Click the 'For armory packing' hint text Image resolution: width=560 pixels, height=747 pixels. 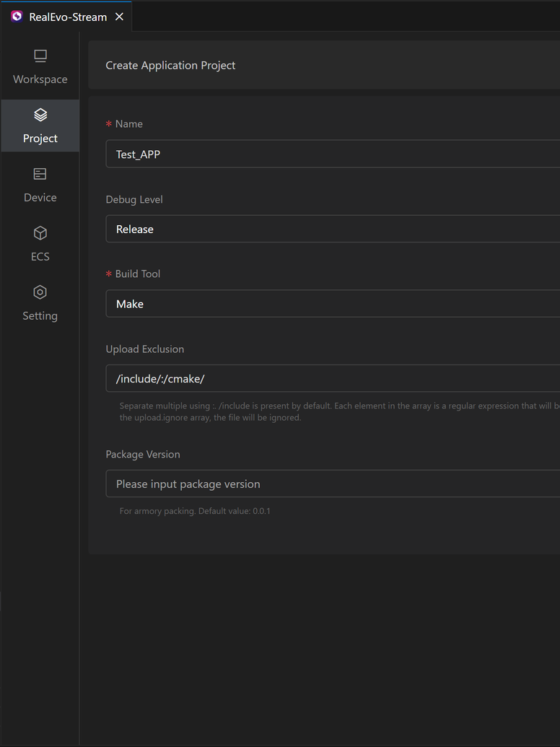click(x=195, y=511)
